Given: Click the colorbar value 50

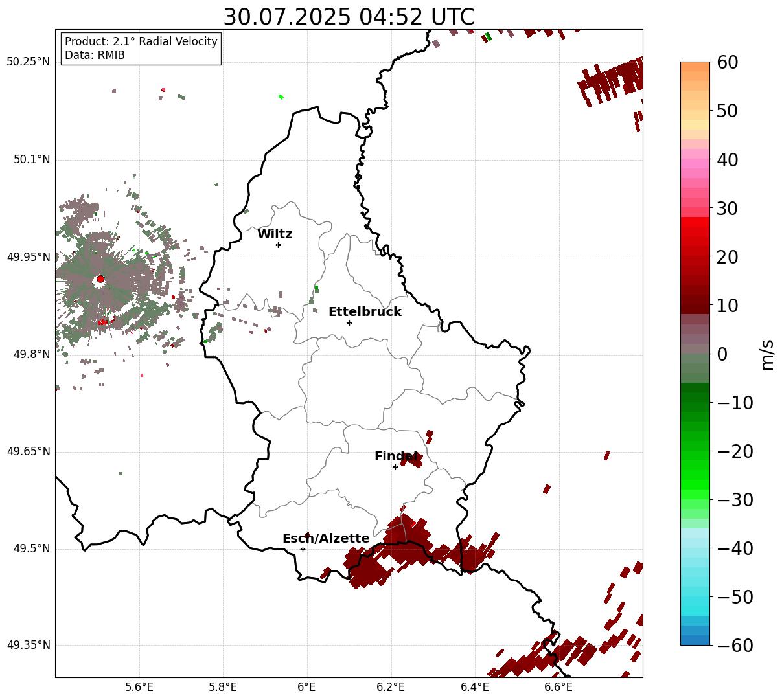Looking at the screenshot, I should tap(728, 111).
